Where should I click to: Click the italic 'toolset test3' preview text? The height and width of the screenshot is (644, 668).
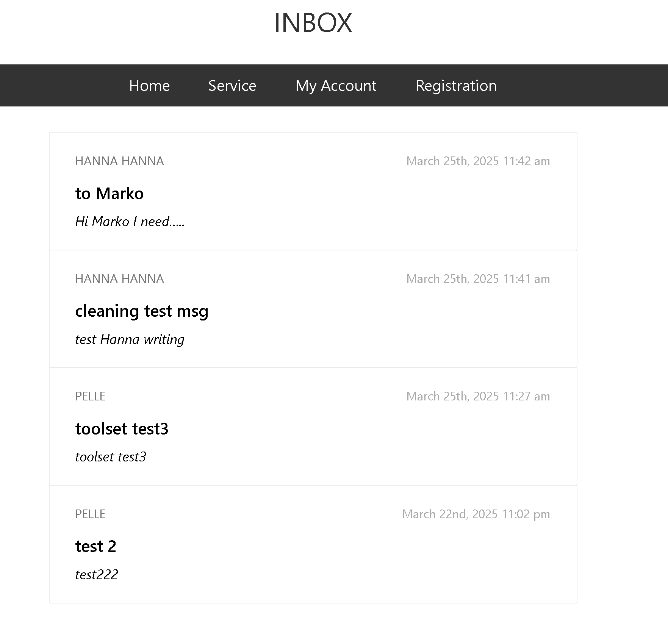111,457
